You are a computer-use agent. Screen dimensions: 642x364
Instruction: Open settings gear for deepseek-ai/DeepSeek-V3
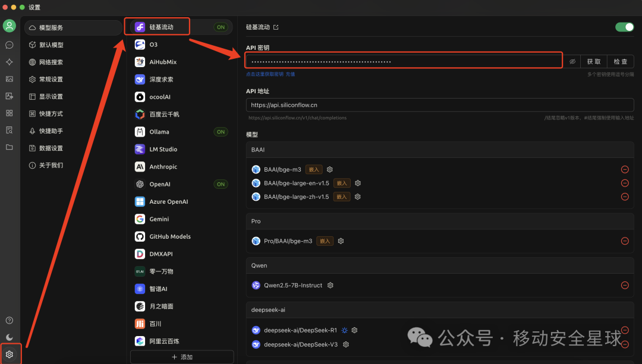(345, 344)
